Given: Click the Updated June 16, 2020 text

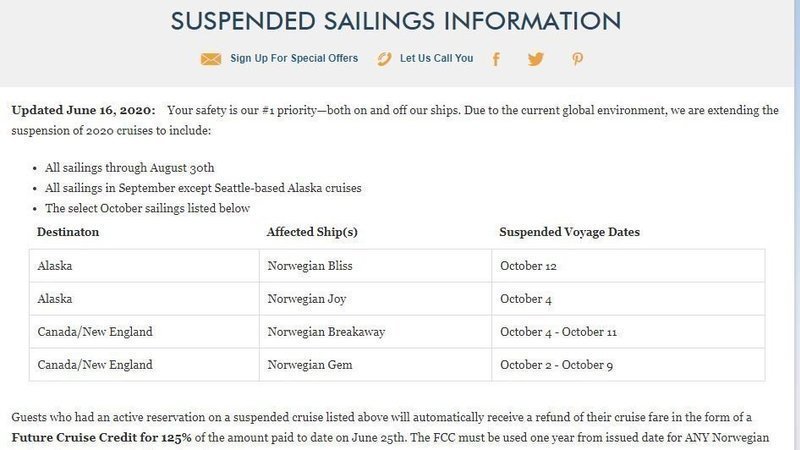Looking at the screenshot, I should coord(83,110).
